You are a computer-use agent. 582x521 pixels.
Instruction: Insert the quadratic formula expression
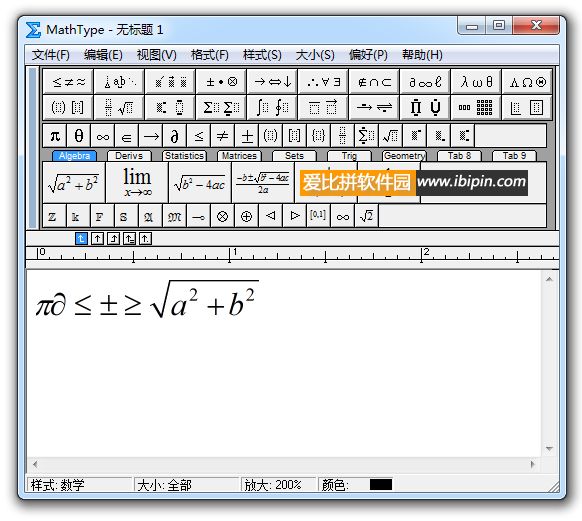click(263, 183)
